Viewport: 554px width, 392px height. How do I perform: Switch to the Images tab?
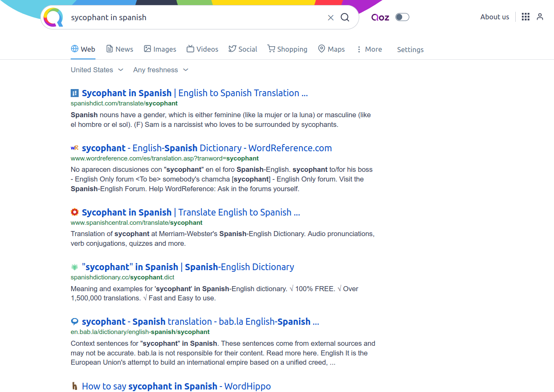tap(160, 49)
